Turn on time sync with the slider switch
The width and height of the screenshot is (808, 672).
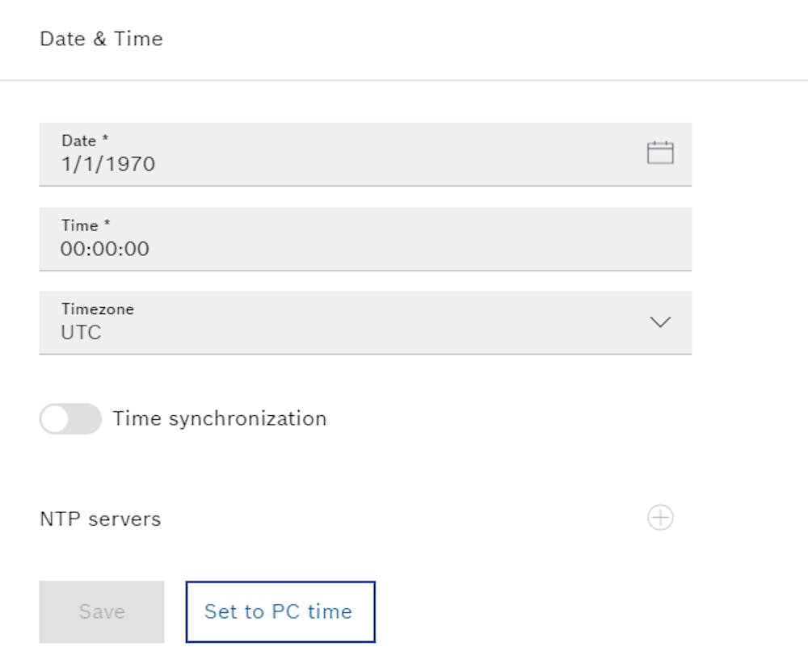coord(70,418)
